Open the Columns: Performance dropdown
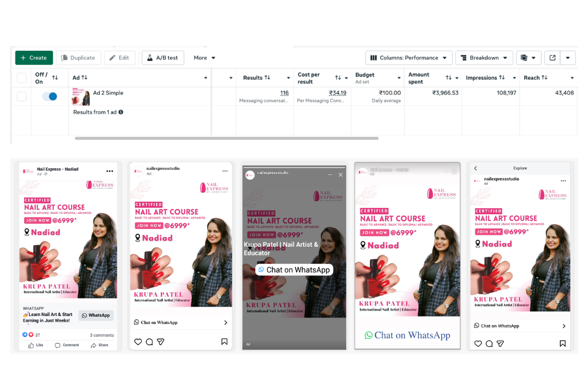 (408, 58)
